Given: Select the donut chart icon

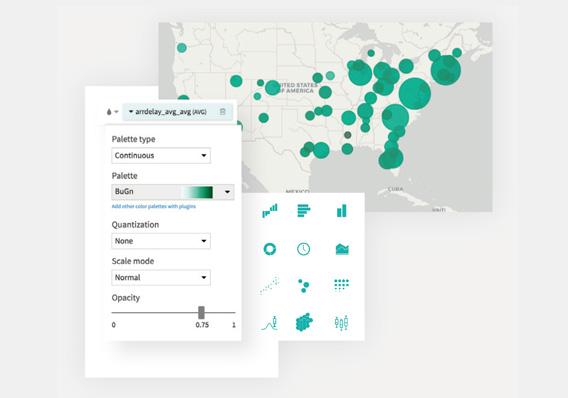Looking at the screenshot, I should click(x=270, y=249).
